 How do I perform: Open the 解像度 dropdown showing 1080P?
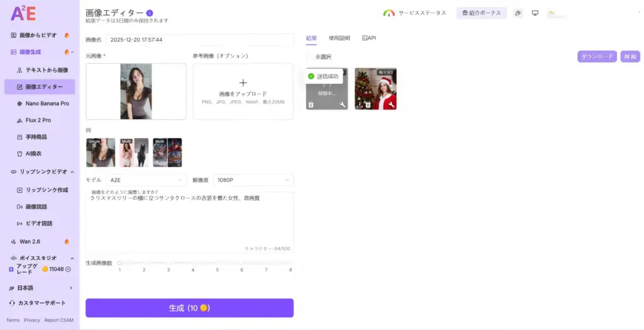253,180
